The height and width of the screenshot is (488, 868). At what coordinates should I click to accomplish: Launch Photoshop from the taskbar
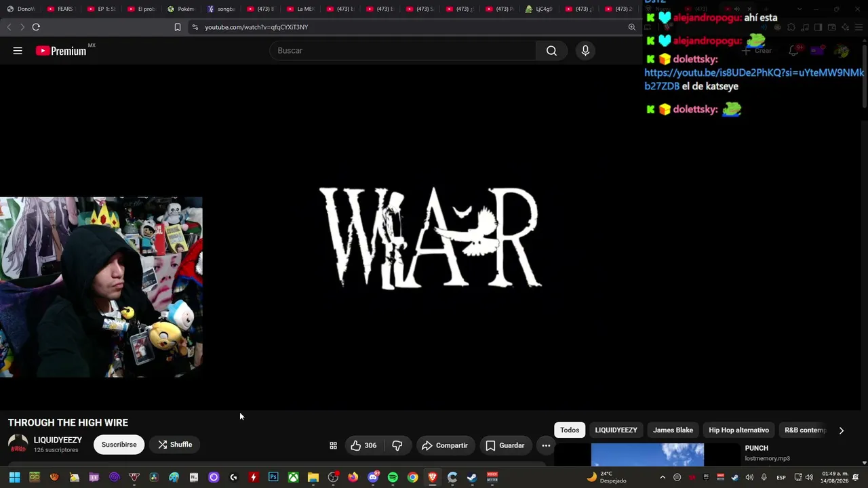click(x=273, y=477)
